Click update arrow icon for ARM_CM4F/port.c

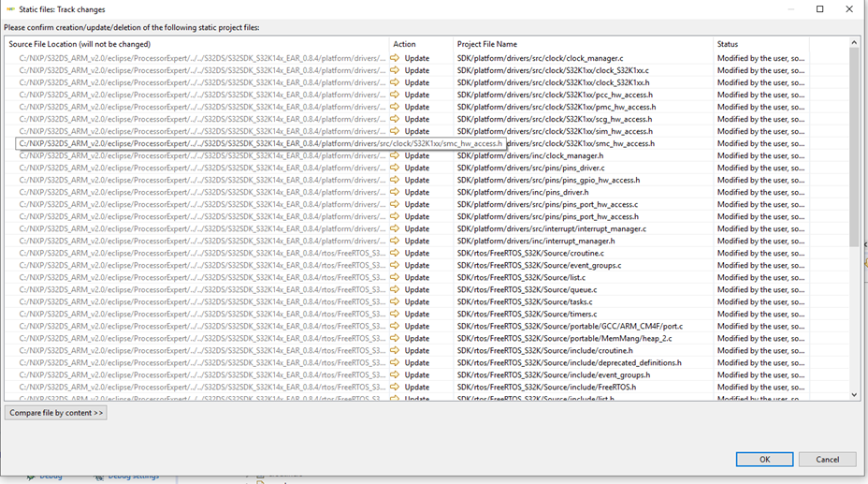(x=395, y=326)
